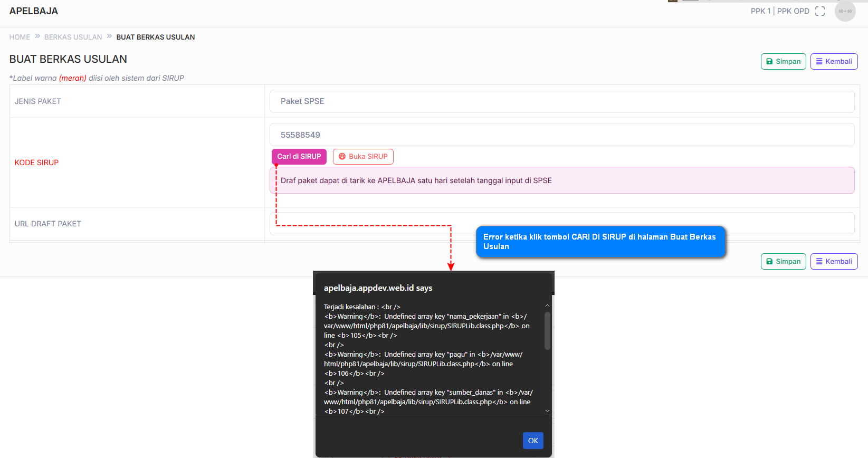Click the JENIS PAKET row label

click(x=38, y=101)
